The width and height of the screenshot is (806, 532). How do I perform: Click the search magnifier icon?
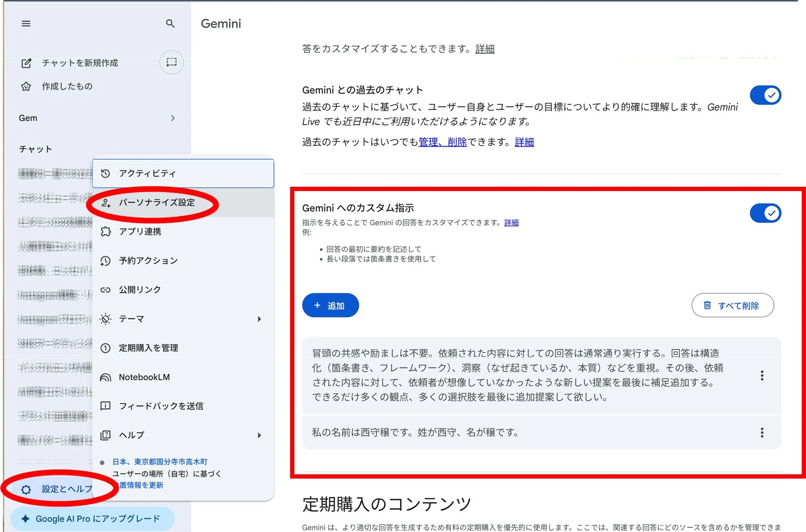[170, 23]
